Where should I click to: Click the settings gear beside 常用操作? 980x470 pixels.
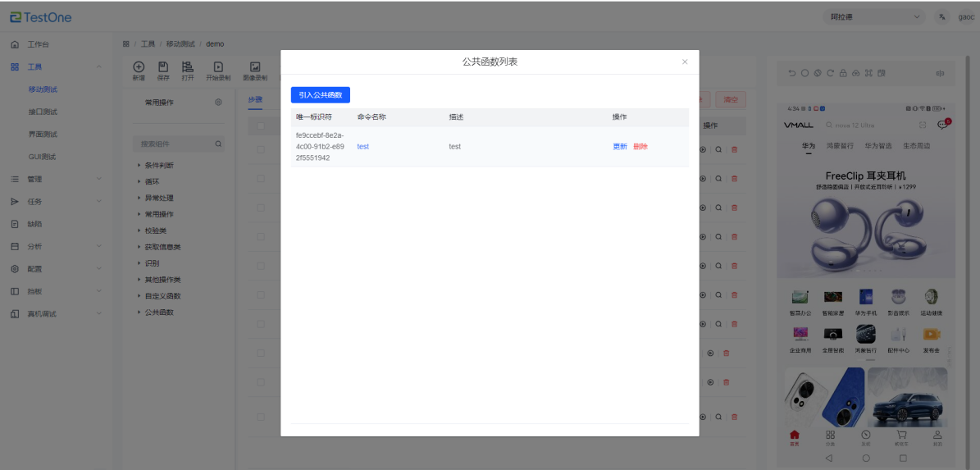click(x=218, y=103)
